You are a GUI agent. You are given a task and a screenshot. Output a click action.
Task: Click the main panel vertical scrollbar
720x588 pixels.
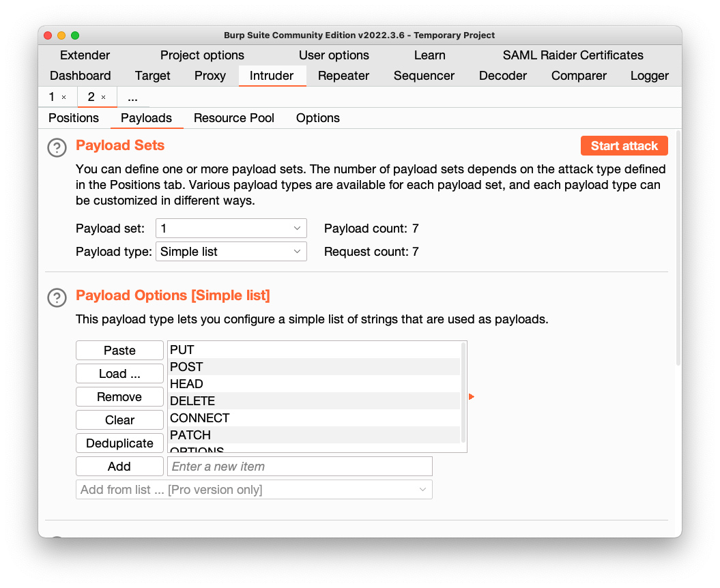678,248
